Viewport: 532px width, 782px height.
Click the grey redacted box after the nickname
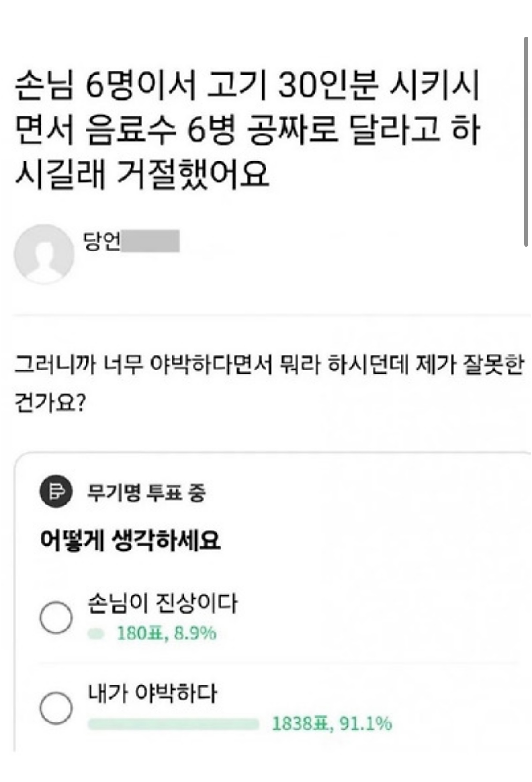pyautogui.click(x=150, y=241)
